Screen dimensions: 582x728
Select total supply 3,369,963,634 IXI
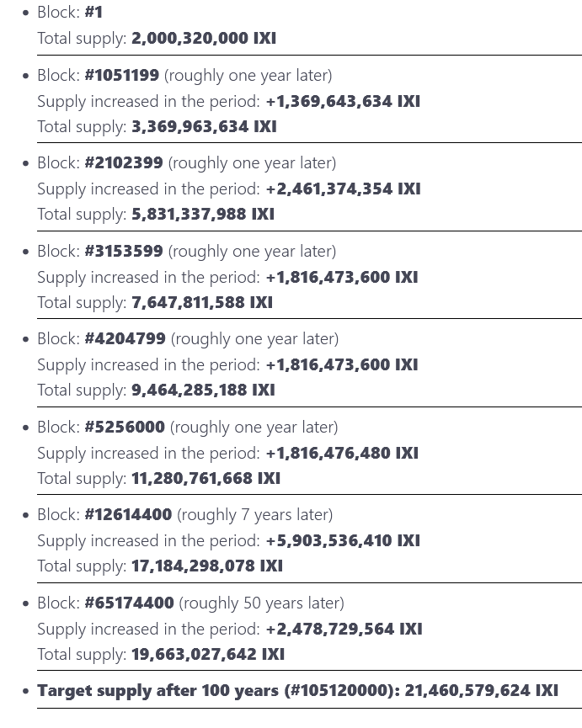tap(204, 127)
